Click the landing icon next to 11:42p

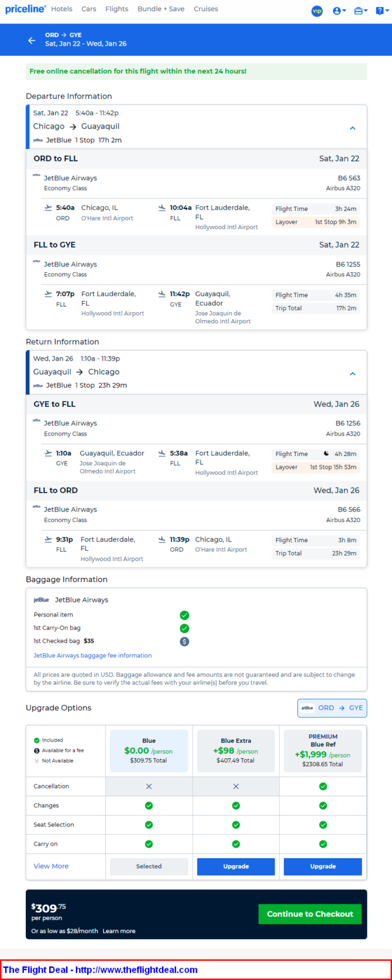162,294
